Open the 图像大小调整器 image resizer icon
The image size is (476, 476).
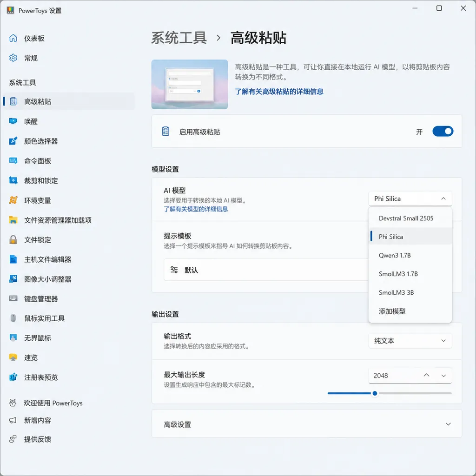(x=13, y=279)
